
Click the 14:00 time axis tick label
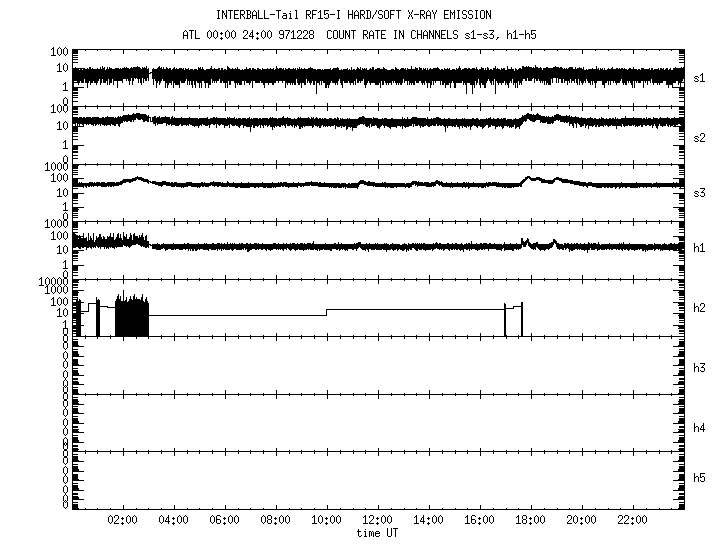[x=428, y=520]
